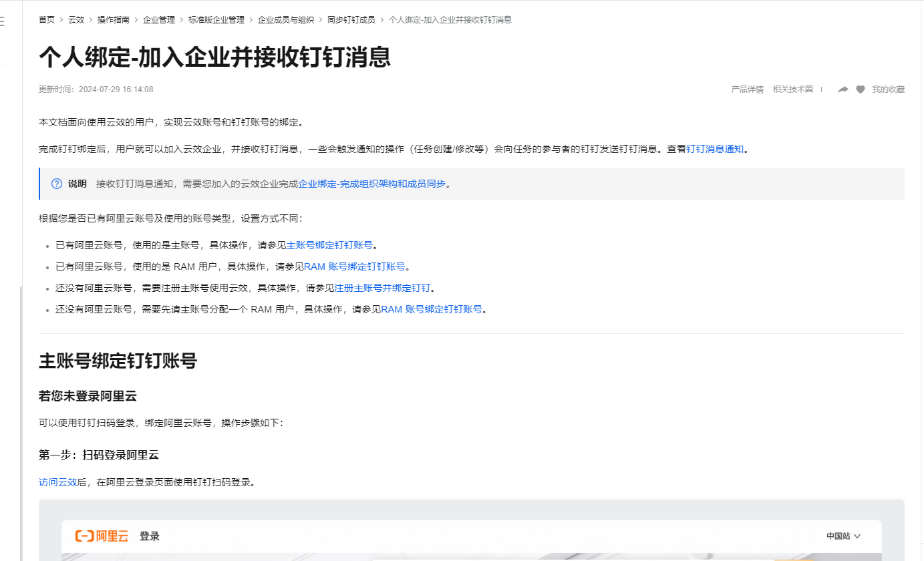Click 第一步：扫码登录阿里云 heading
Screen dimensions: 924x561
coord(99,455)
